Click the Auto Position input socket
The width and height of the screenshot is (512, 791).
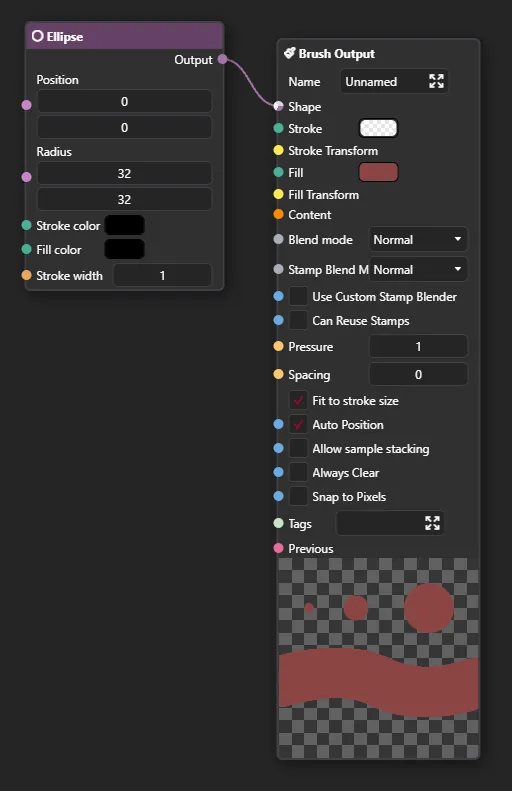coord(278,424)
